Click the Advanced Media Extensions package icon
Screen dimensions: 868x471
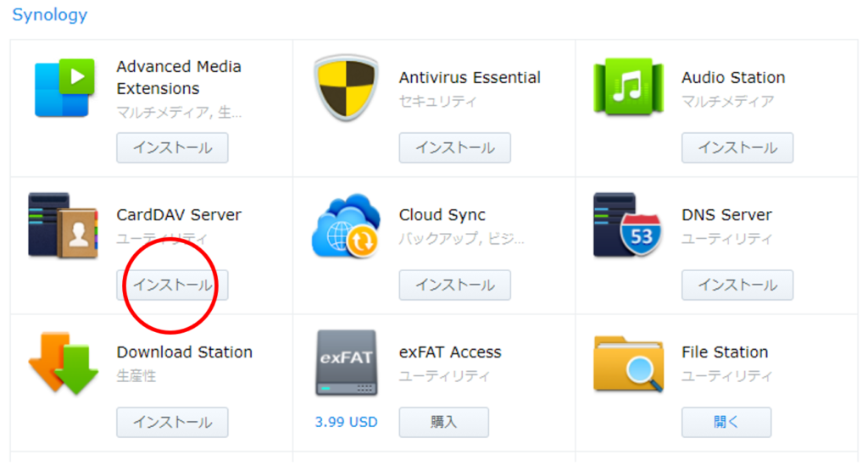tap(64, 87)
